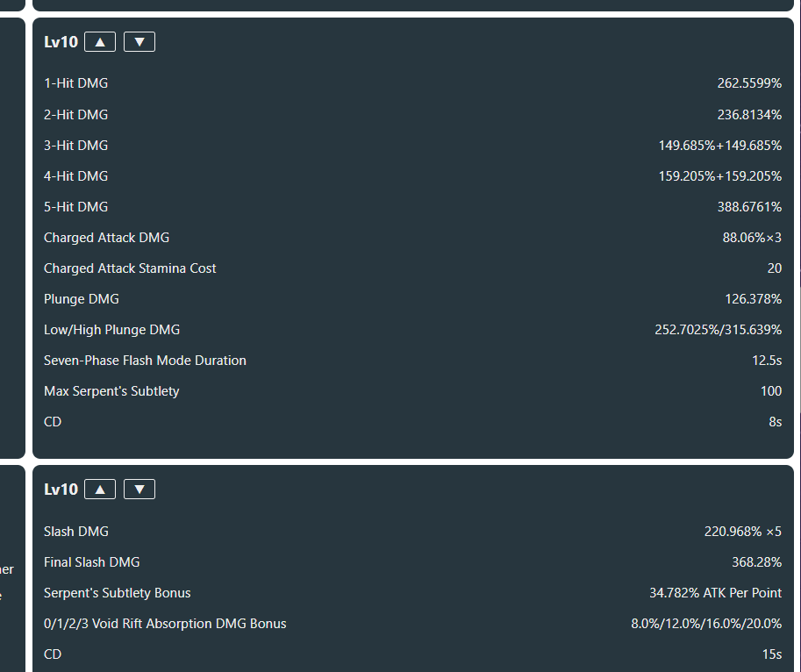Click the Charged Attack Stamina Cost label
Screen dimensions: 801x672
[x=130, y=268]
